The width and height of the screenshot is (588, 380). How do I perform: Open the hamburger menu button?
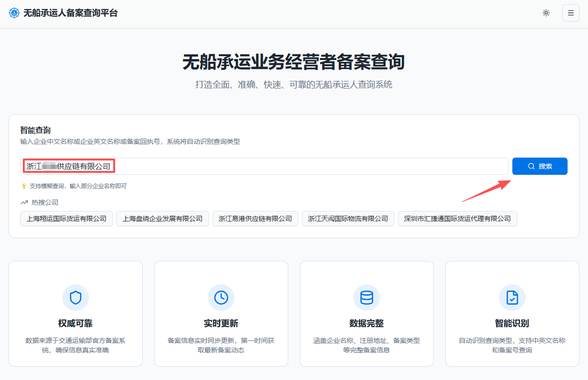coord(571,13)
